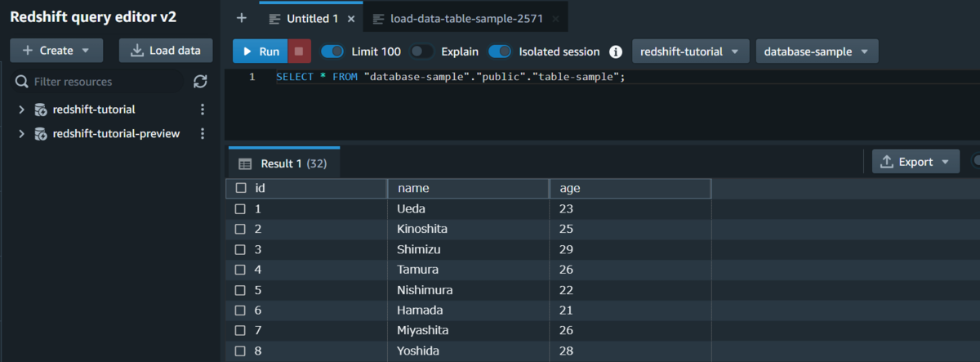
Task: Click in the Filter resources field
Action: 98,82
